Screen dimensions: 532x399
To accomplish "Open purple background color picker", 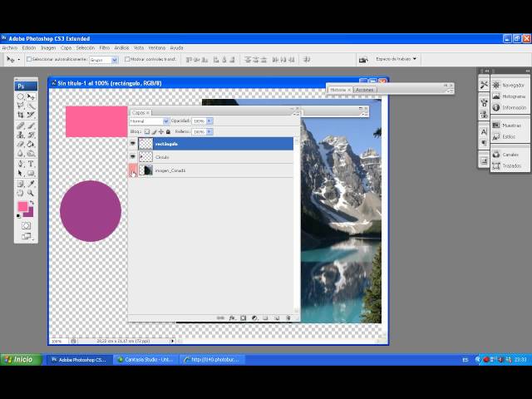I will [x=30, y=214].
